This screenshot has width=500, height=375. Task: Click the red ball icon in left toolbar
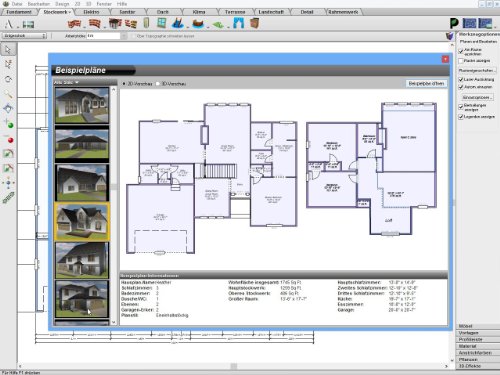pyautogui.click(x=10, y=140)
